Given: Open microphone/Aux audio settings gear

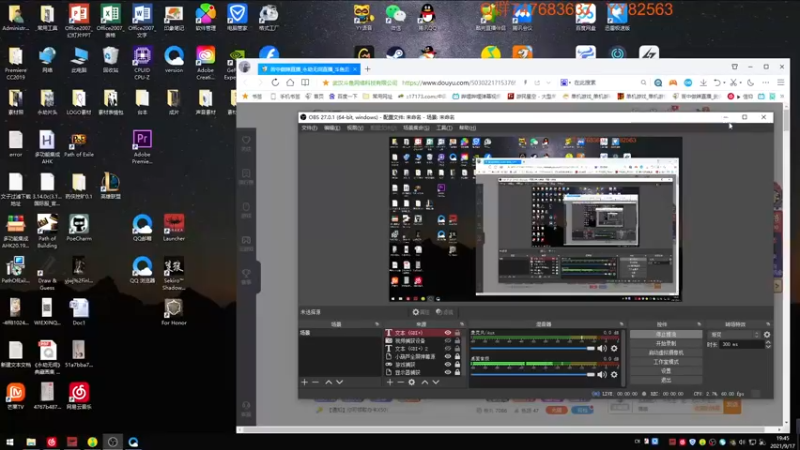Looking at the screenshot, I should (x=614, y=348).
